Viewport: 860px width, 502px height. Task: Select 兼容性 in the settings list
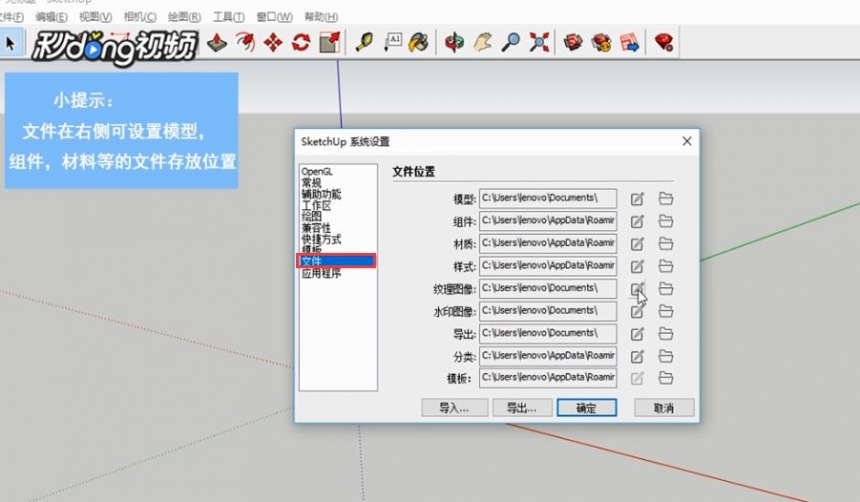[316, 228]
